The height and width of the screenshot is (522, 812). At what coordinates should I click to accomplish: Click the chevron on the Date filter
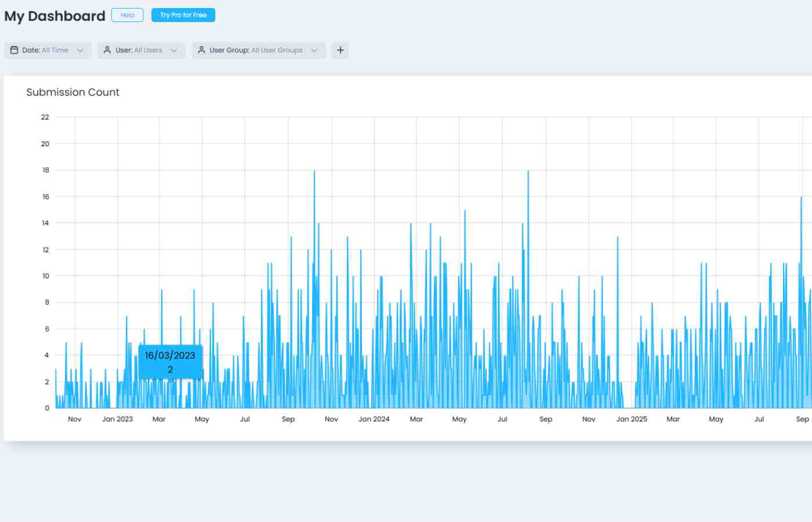81,50
